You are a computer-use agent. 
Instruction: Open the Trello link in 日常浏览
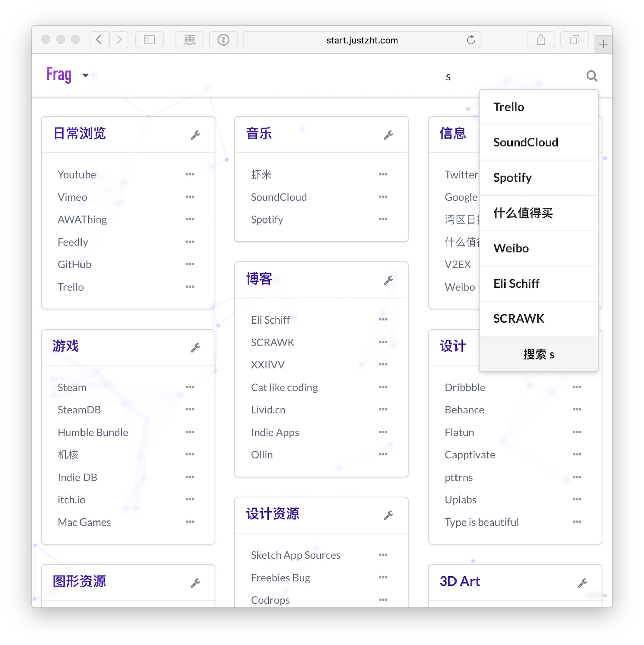coord(71,287)
